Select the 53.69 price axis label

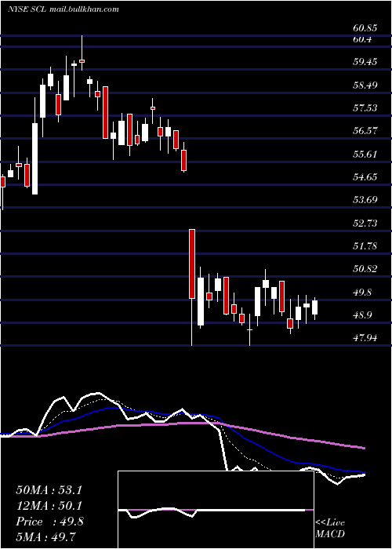point(365,200)
